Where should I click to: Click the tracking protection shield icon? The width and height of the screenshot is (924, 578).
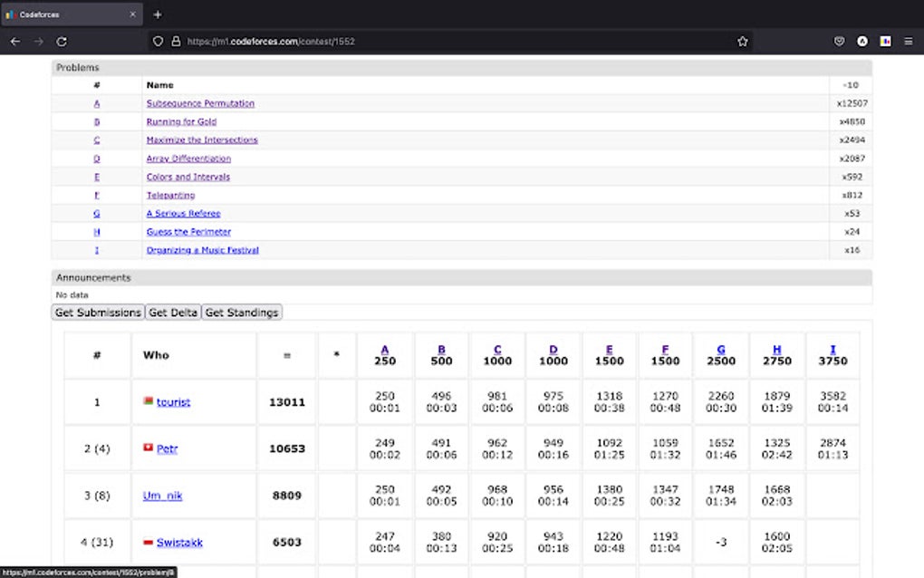(x=159, y=41)
